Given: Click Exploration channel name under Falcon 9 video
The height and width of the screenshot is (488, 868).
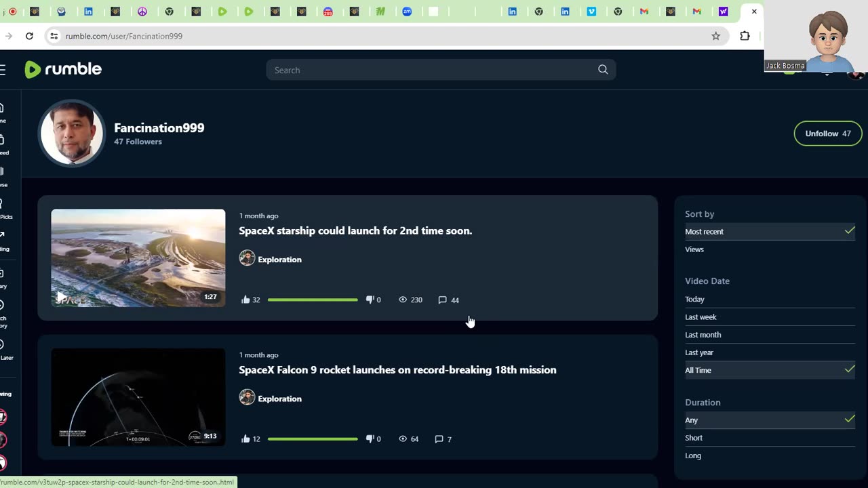Looking at the screenshot, I should click(x=279, y=399).
